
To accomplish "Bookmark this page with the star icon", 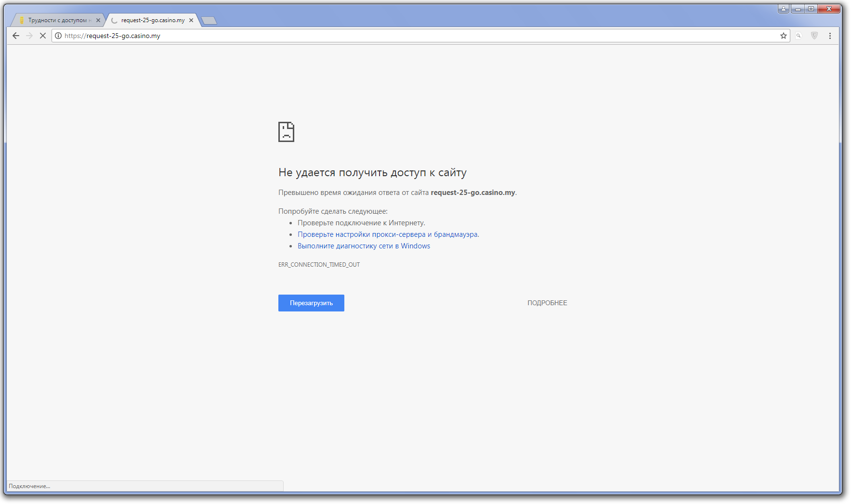I will 784,36.
